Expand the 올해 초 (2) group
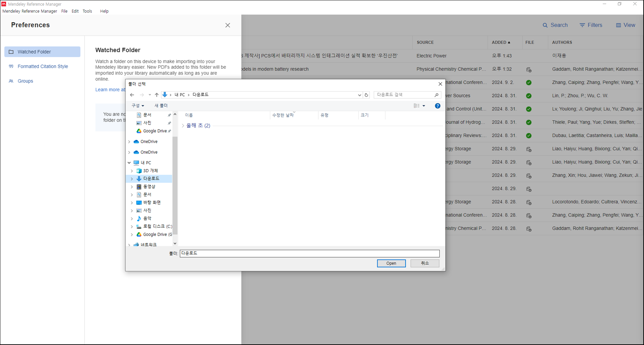The image size is (644, 345). pos(183,126)
